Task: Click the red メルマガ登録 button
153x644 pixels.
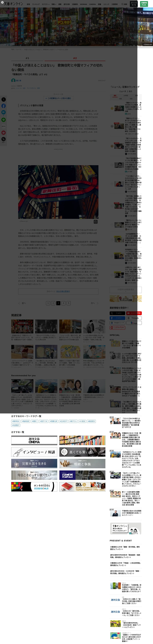Action: tap(134, 313)
